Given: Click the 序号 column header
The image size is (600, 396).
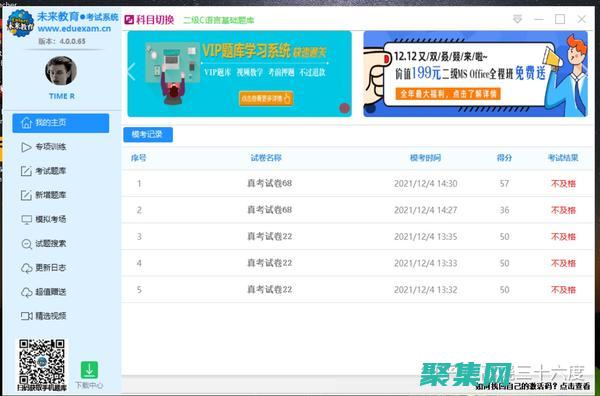Looking at the screenshot, I should (139, 158).
